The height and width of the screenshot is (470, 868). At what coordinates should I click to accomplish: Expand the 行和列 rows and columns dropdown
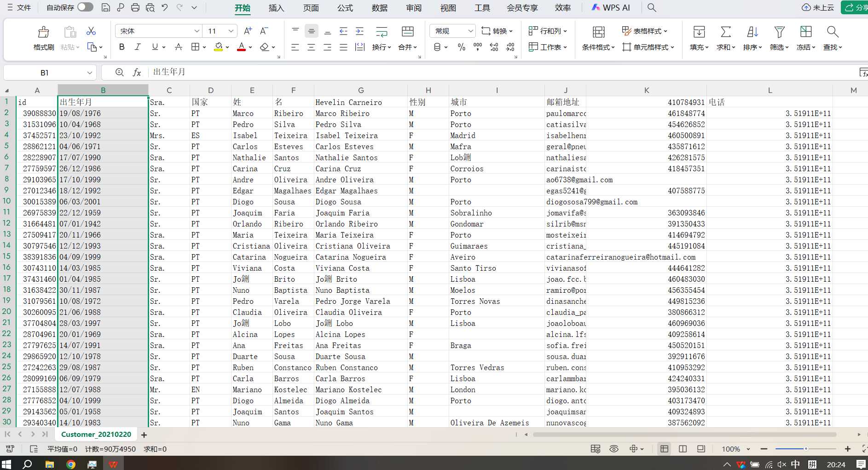pos(548,31)
